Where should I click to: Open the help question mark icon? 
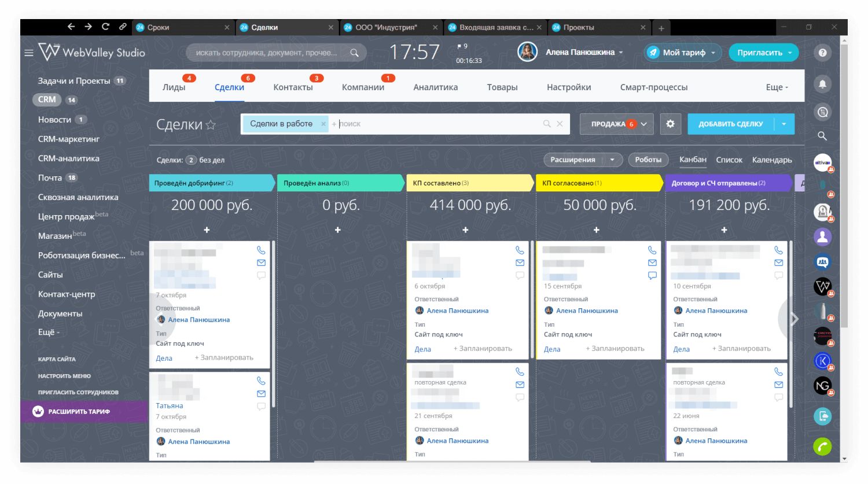click(x=822, y=53)
